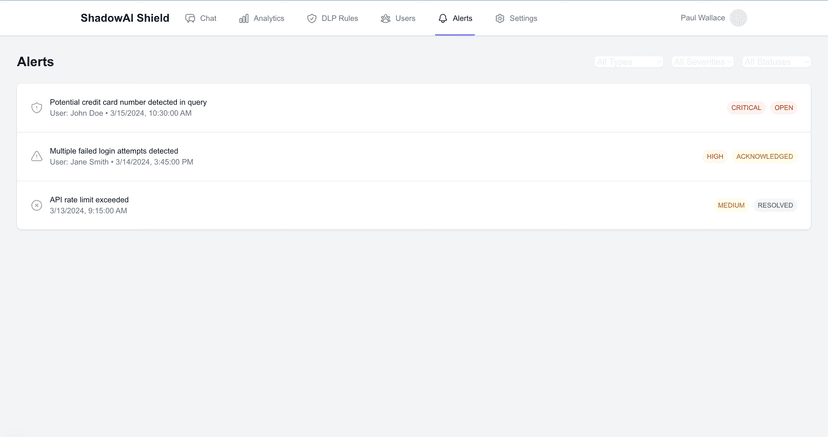Open the All Severities filter dropdown

(x=703, y=62)
